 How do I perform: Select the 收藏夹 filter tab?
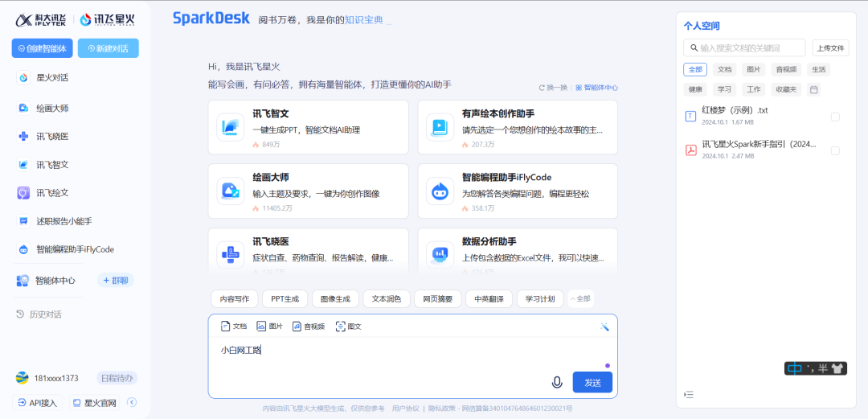786,89
